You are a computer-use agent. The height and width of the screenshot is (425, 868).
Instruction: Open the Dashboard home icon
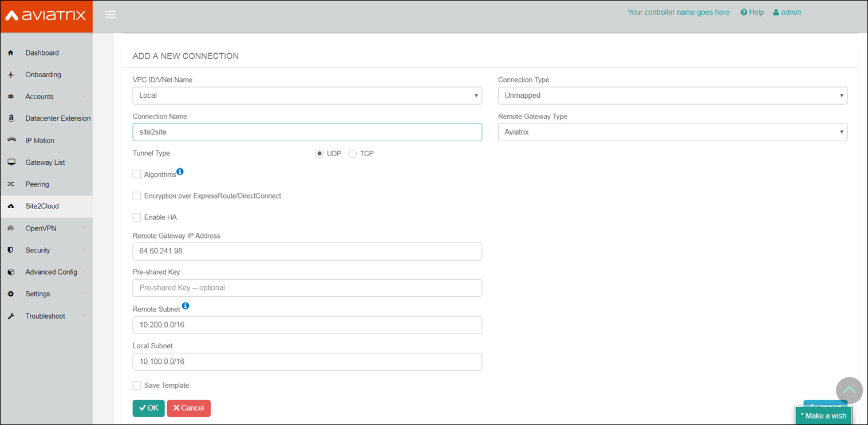11,53
